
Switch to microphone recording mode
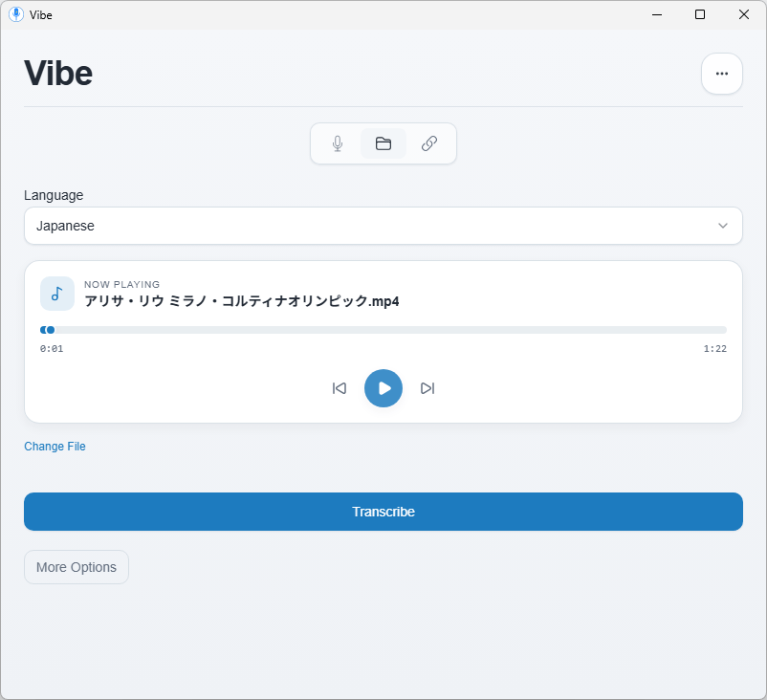click(338, 143)
